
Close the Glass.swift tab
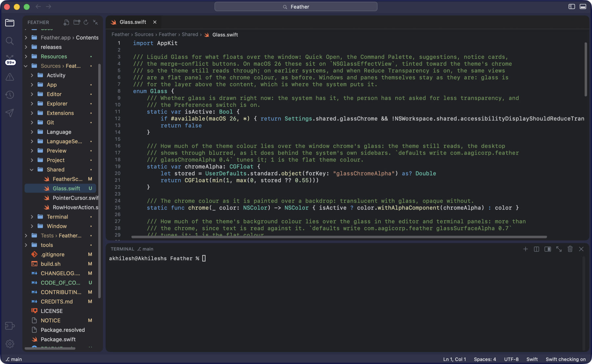[x=155, y=22]
